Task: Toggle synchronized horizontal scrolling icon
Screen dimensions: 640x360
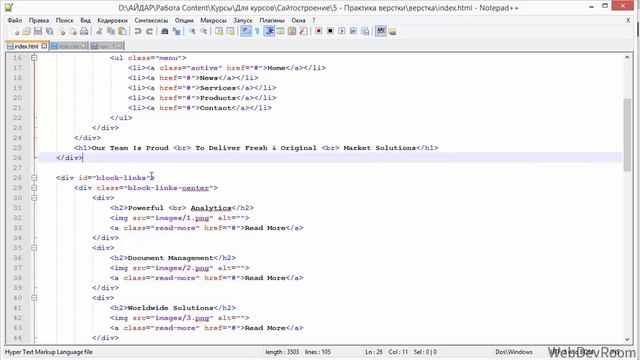Action: (231, 31)
